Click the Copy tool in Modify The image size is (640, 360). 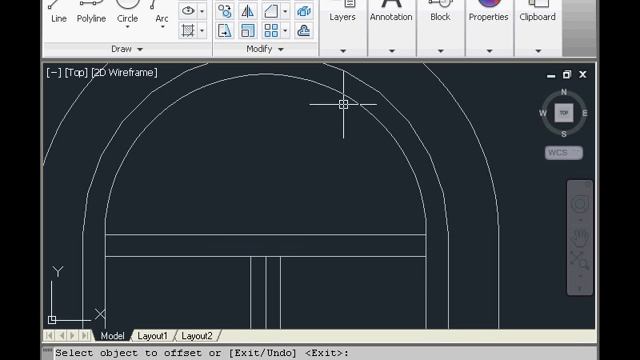click(225, 11)
